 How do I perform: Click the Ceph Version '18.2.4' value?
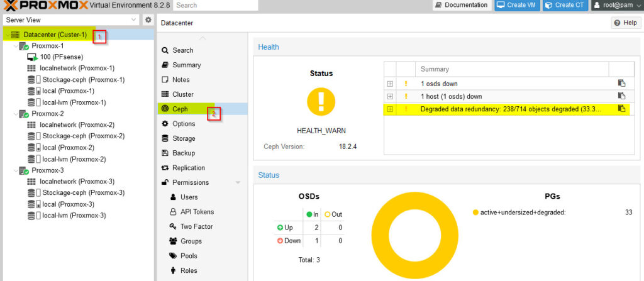(x=347, y=146)
